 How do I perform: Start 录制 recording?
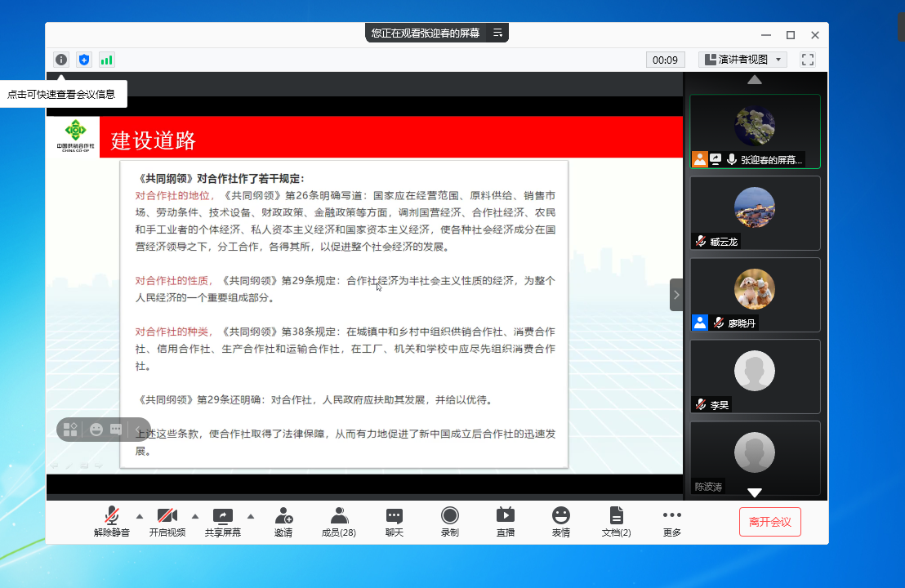pos(449,522)
